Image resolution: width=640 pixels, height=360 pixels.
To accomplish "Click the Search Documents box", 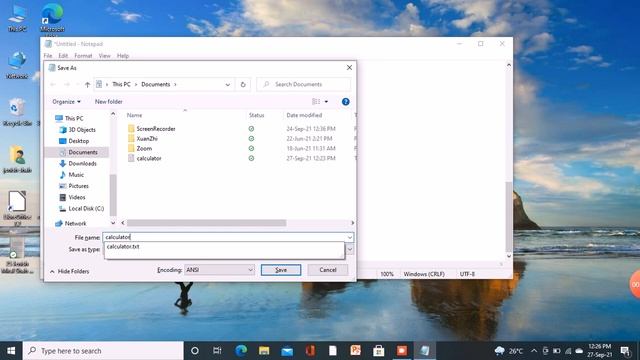I will coord(303,84).
